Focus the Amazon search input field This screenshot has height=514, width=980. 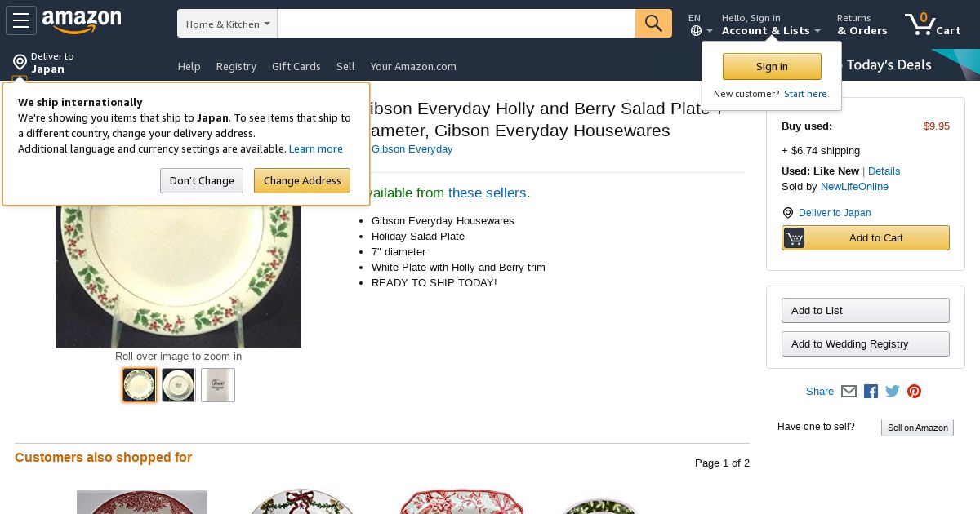tap(456, 24)
